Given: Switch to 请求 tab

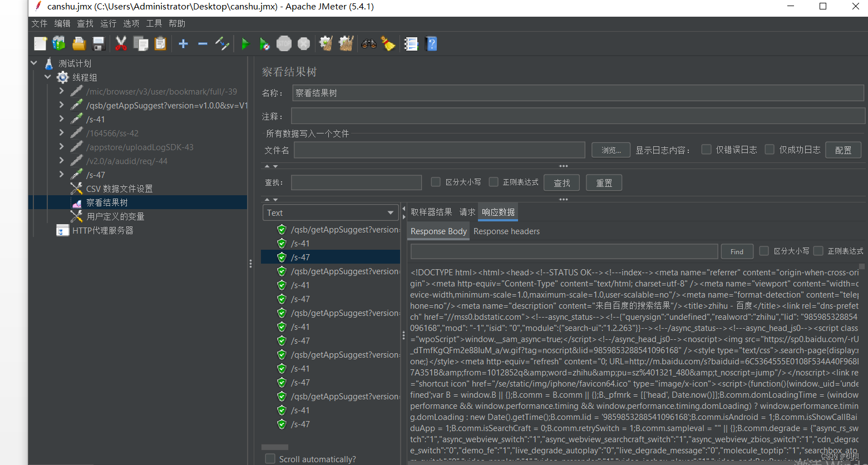Looking at the screenshot, I should pos(467,212).
